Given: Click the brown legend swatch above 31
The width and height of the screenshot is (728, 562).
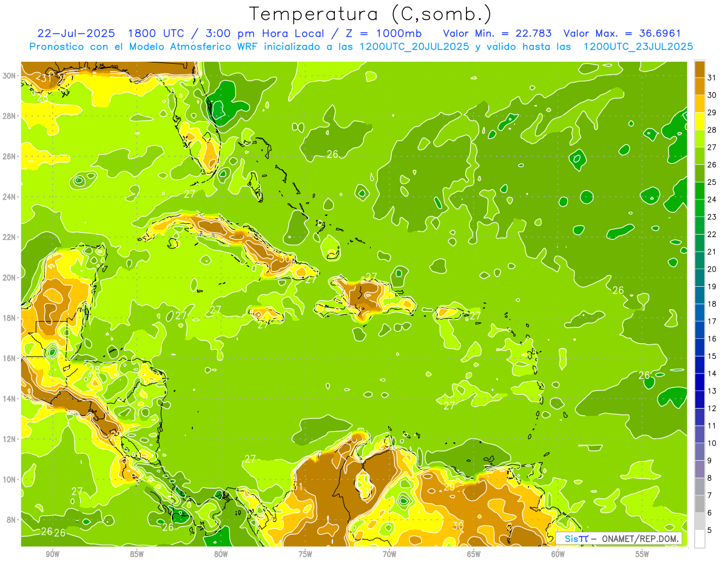Looking at the screenshot, I should pyautogui.click(x=699, y=69).
